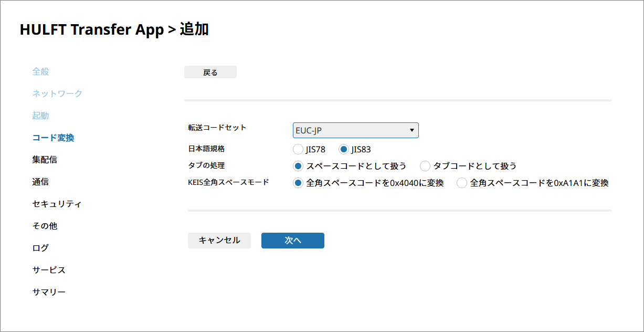Navigate to the 通信 section
The width and height of the screenshot is (644, 332).
click(x=41, y=182)
